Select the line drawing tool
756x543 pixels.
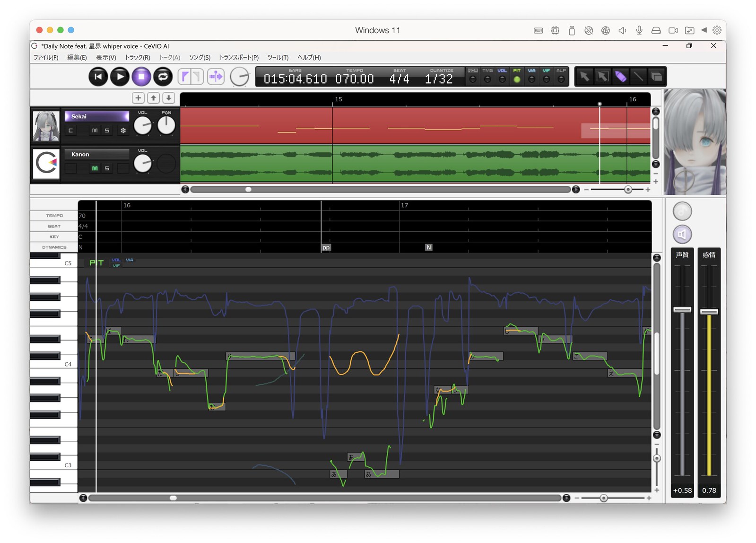(638, 77)
